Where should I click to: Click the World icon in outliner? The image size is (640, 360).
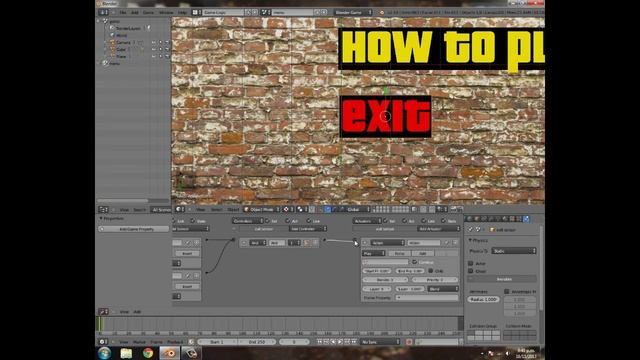pyautogui.click(x=112, y=36)
